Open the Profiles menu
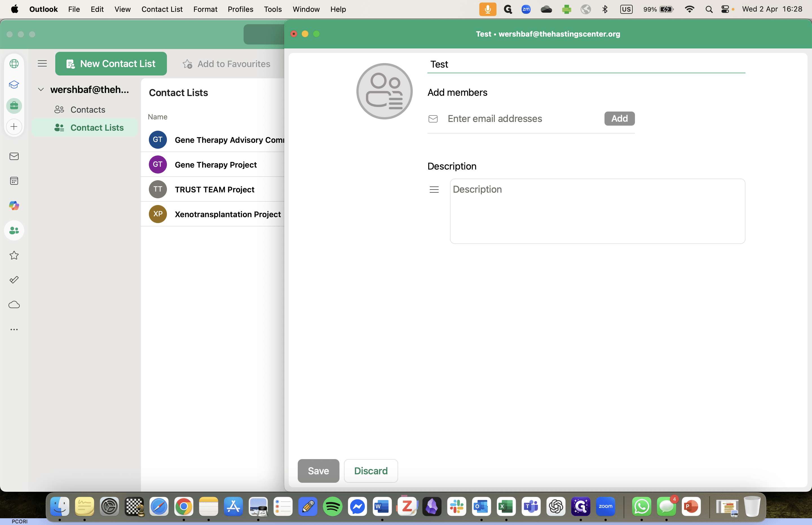 [240, 9]
